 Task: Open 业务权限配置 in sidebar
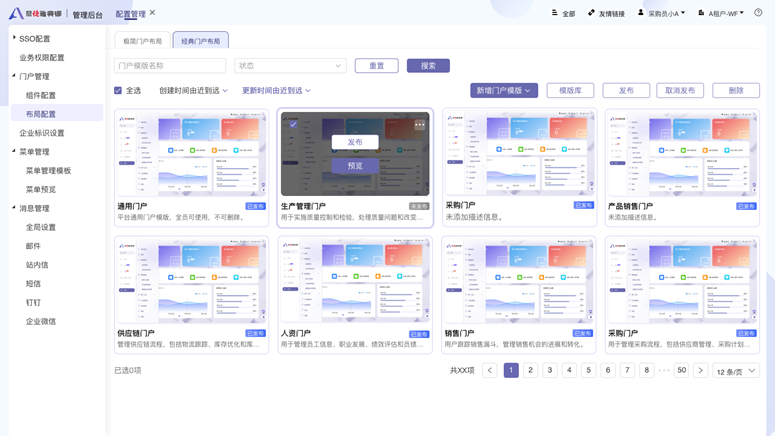point(42,57)
